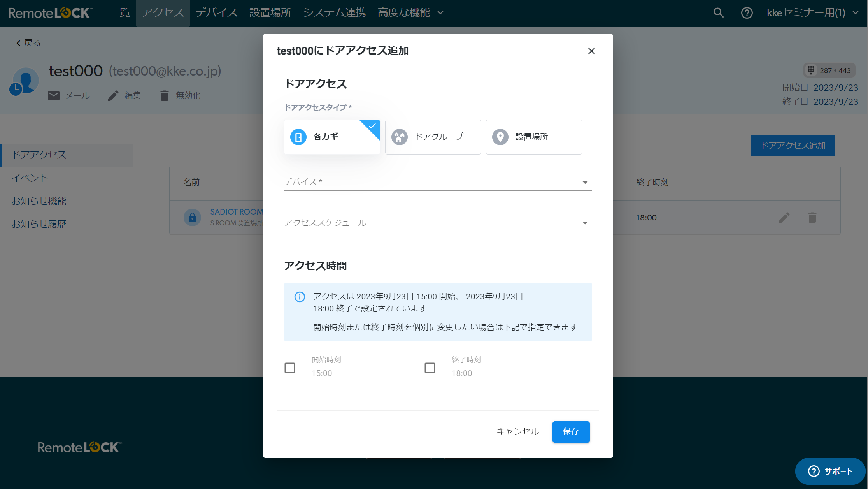Click the 編集 pencil icon under test000
The height and width of the screenshot is (489, 868).
pos(113,96)
